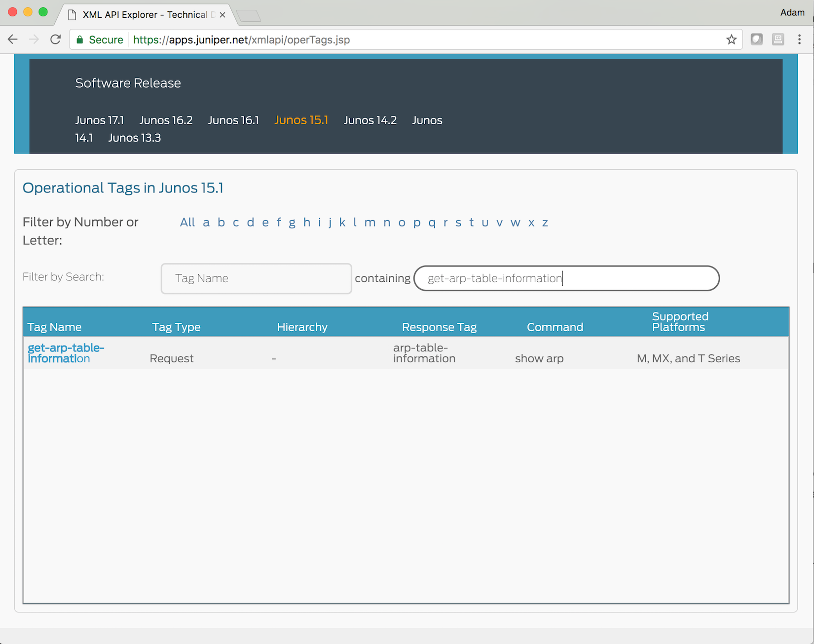The height and width of the screenshot is (644, 814).
Task: Click the search field containing get-arp-table-information
Action: click(x=566, y=278)
